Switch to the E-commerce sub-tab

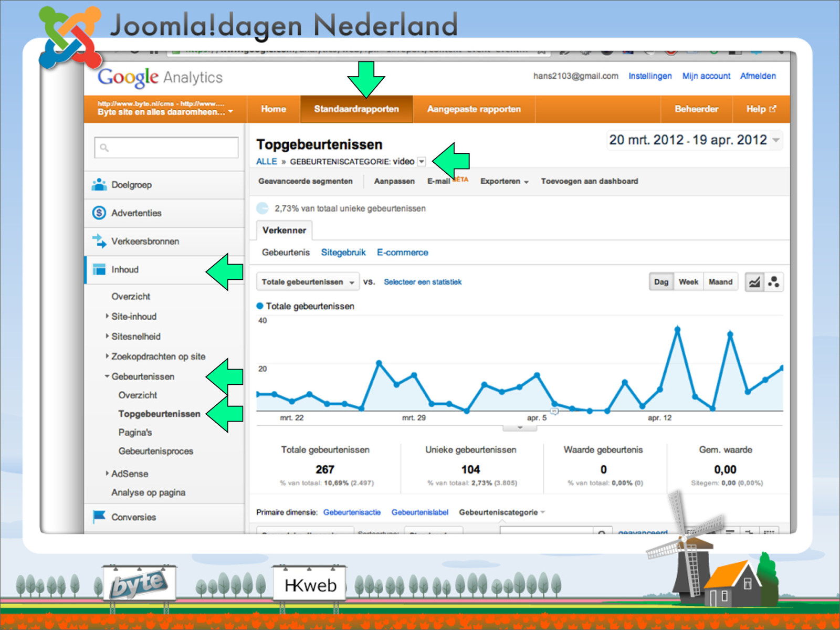402,253
